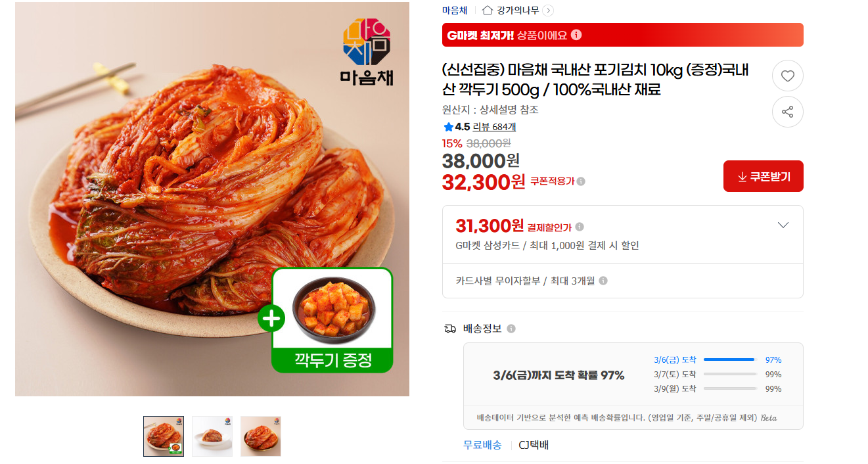Click the main kimchi product image
The image size is (868, 464).
(212, 199)
